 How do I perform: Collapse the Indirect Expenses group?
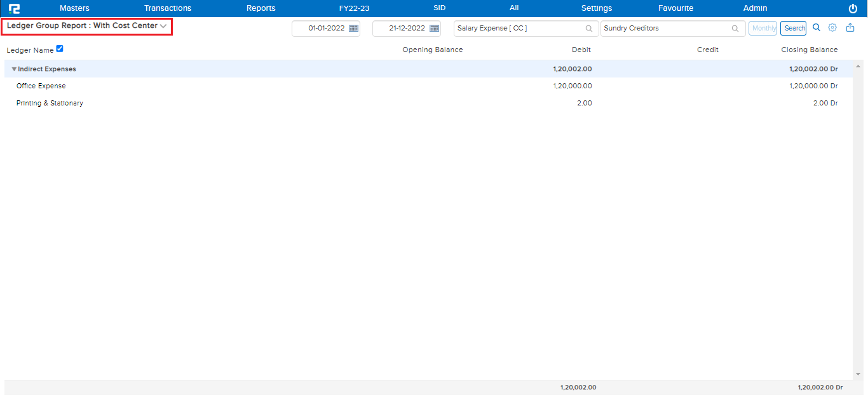tap(14, 69)
